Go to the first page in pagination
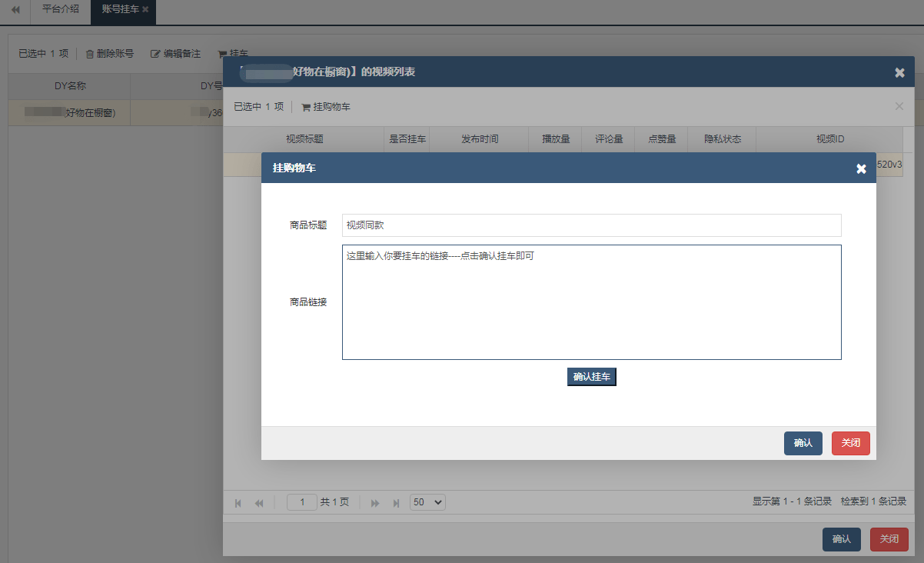The width and height of the screenshot is (924, 563). 238,503
